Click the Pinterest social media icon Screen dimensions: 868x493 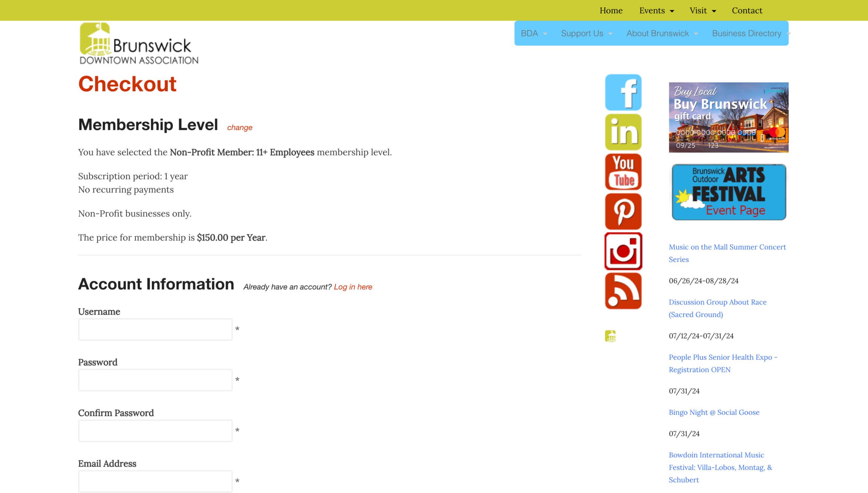pos(623,211)
